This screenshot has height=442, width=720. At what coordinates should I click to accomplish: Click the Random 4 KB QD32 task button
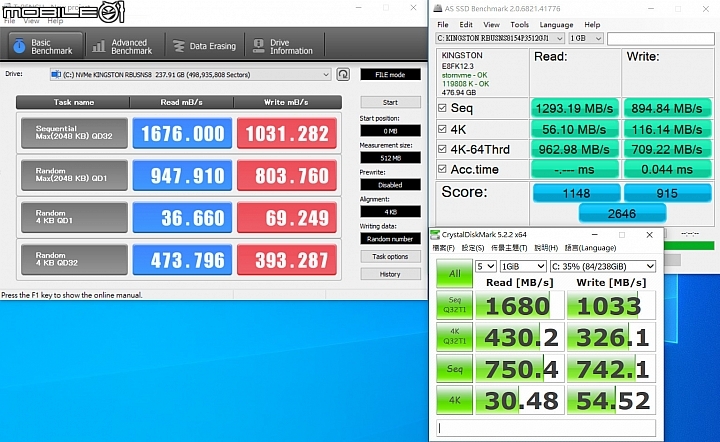pos(74,259)
